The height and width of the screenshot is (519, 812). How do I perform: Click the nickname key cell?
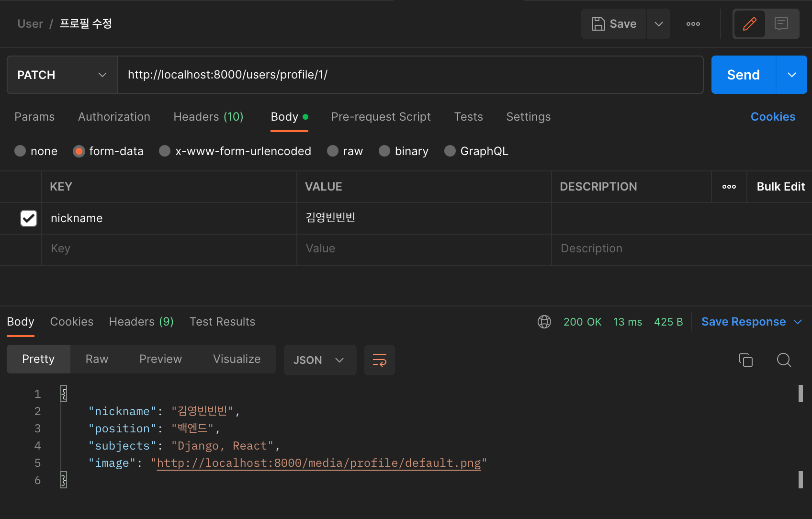tap(169, 218)
